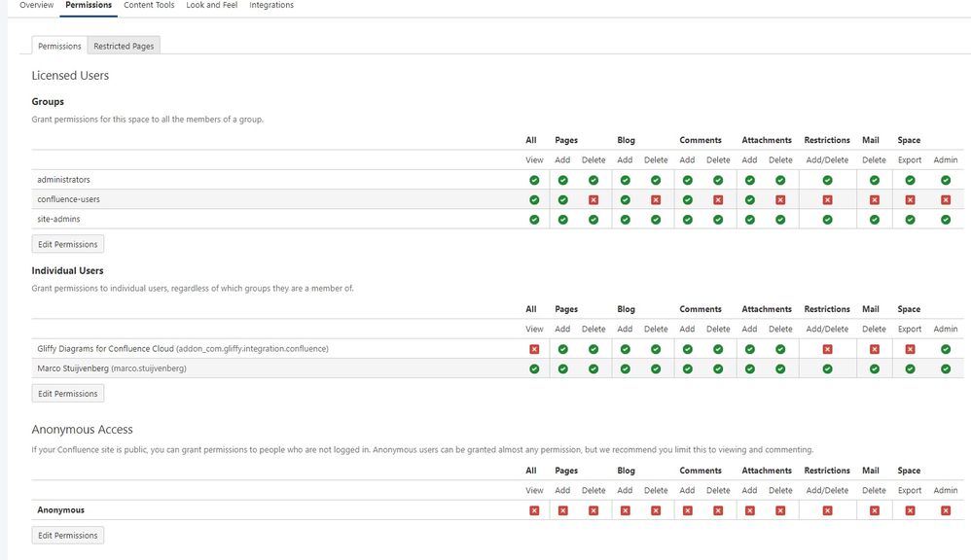This screenshot has width=971, height=560.
Task: Click the confluence-users group name
Action: [68, 199]
